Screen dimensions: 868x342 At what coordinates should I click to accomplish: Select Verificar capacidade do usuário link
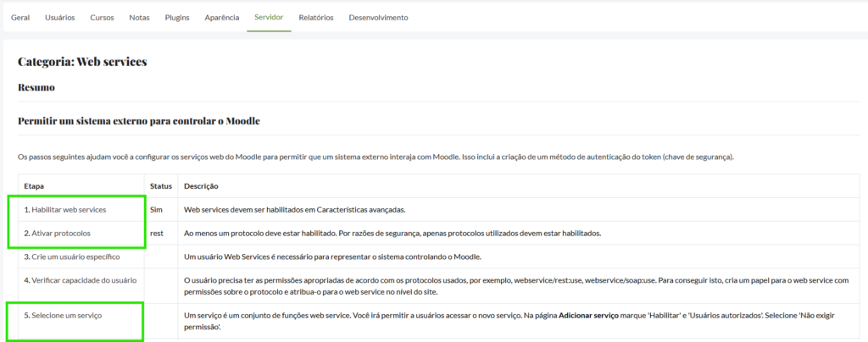coord(80,279)
